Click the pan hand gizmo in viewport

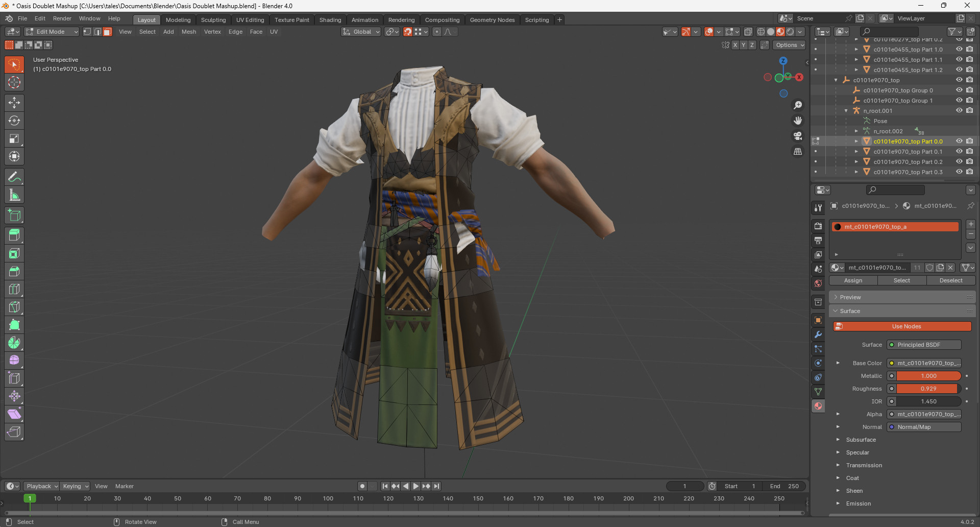pos(798,121)
